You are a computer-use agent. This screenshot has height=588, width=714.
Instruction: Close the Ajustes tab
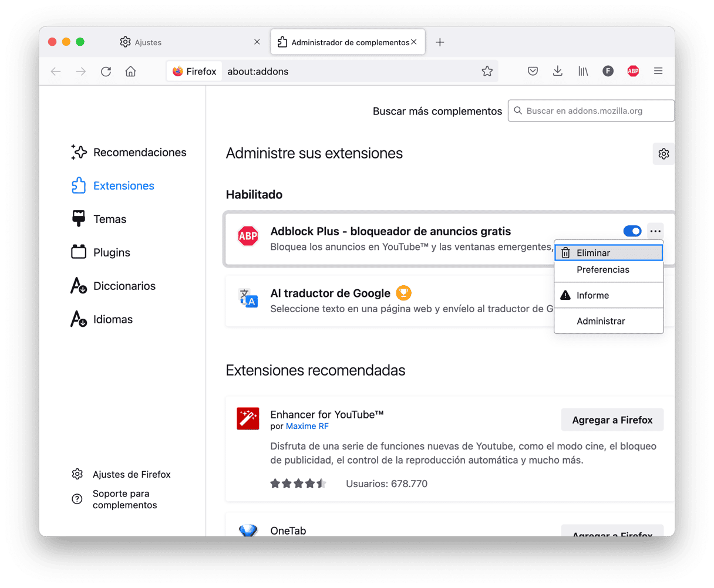point(257,42)
